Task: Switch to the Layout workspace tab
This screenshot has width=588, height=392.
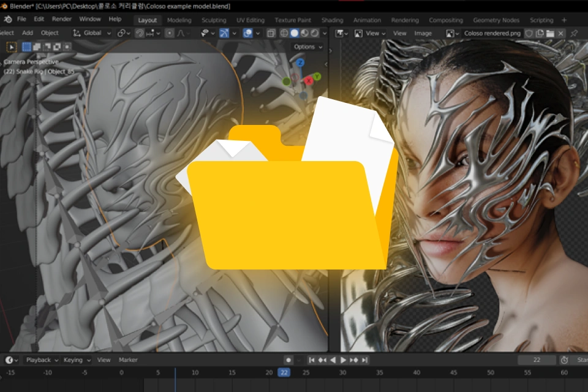Action: pos(148,20)
